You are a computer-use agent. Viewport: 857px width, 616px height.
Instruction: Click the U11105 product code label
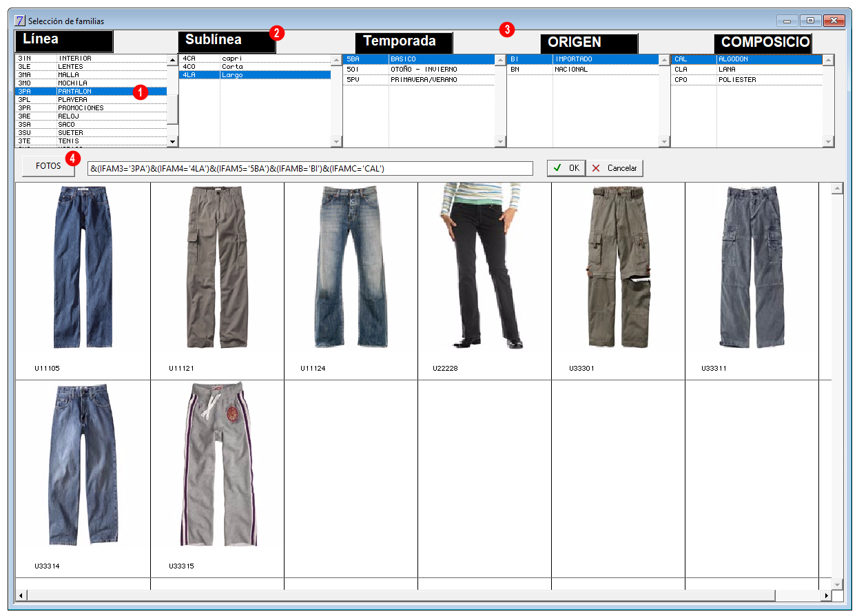47,369
